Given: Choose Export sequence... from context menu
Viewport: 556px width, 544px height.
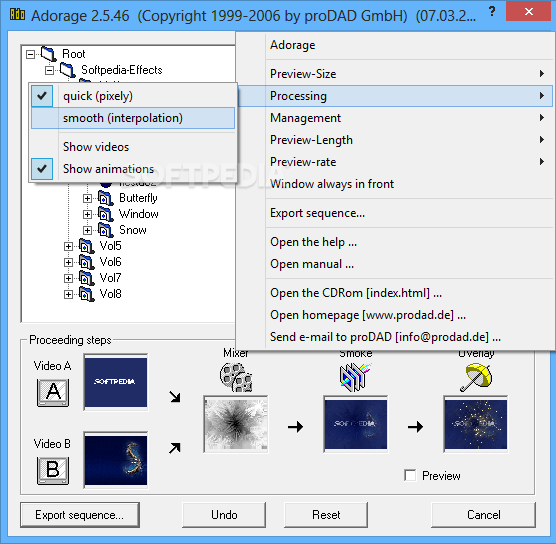Looking at the screenshot, I should (395, 213).
